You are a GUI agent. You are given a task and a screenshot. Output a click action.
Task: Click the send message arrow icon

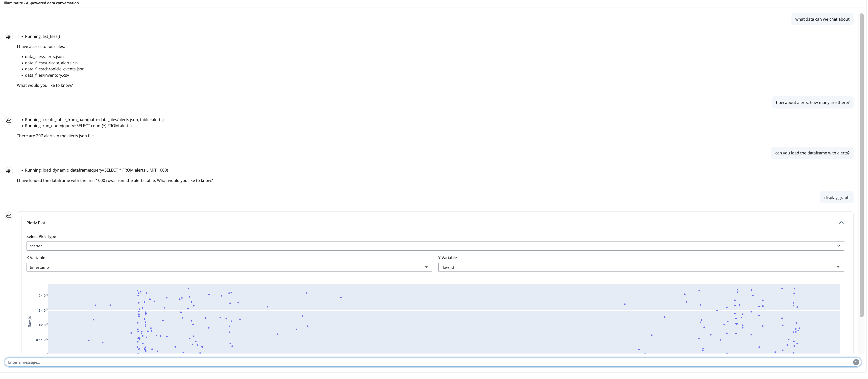(x=856, y=362)
